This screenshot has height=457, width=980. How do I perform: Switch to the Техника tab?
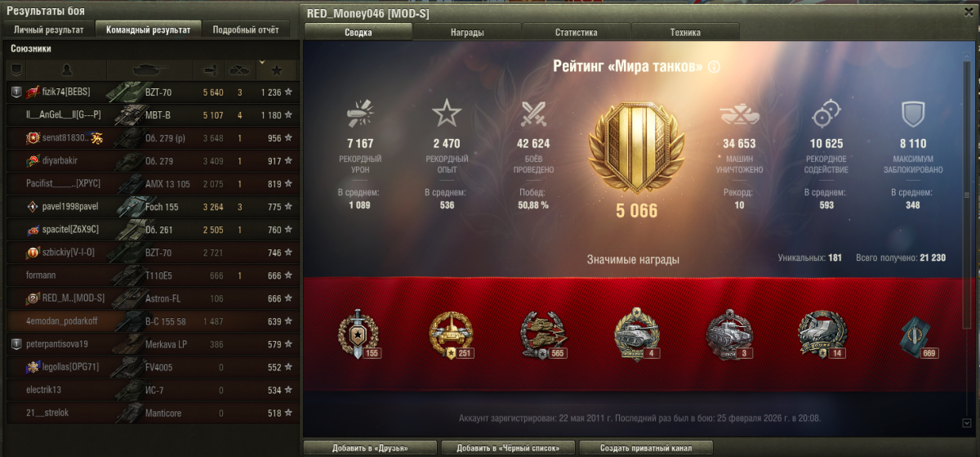point(685,33)
